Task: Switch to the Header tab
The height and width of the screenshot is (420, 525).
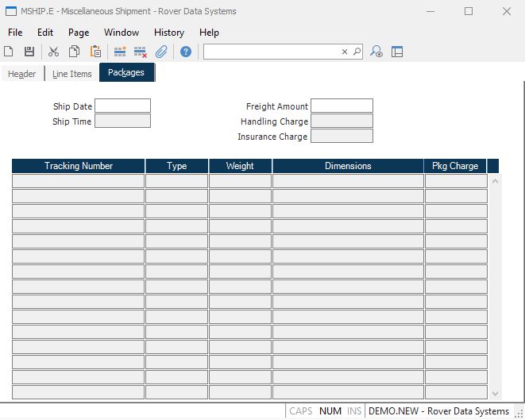Action: 22,74
